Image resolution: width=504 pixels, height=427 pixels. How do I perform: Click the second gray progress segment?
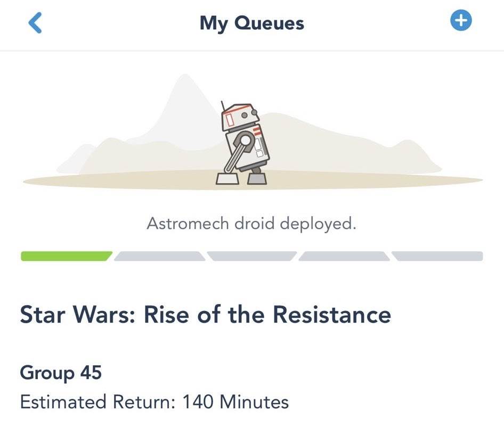pyautogui.click(x=159, y=256)
